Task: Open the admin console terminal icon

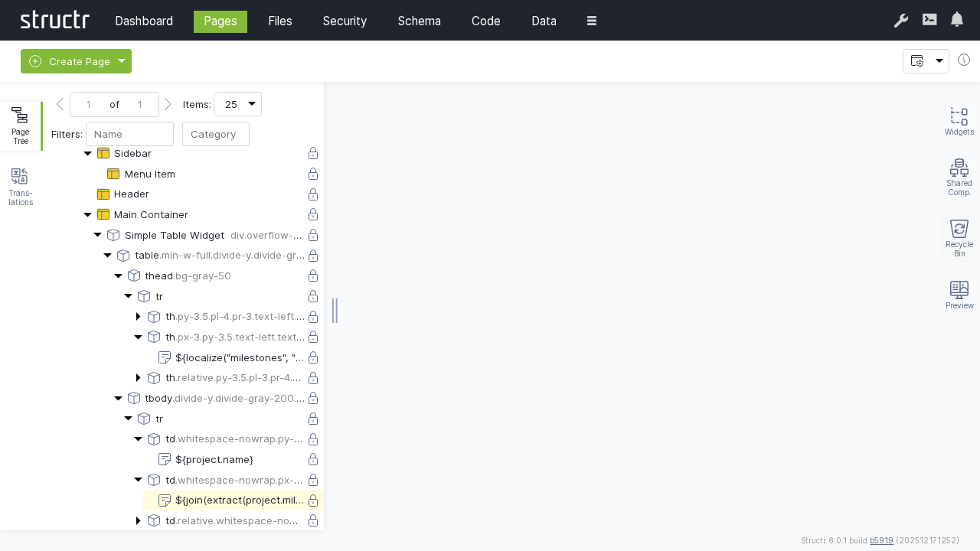Action: 929,20
